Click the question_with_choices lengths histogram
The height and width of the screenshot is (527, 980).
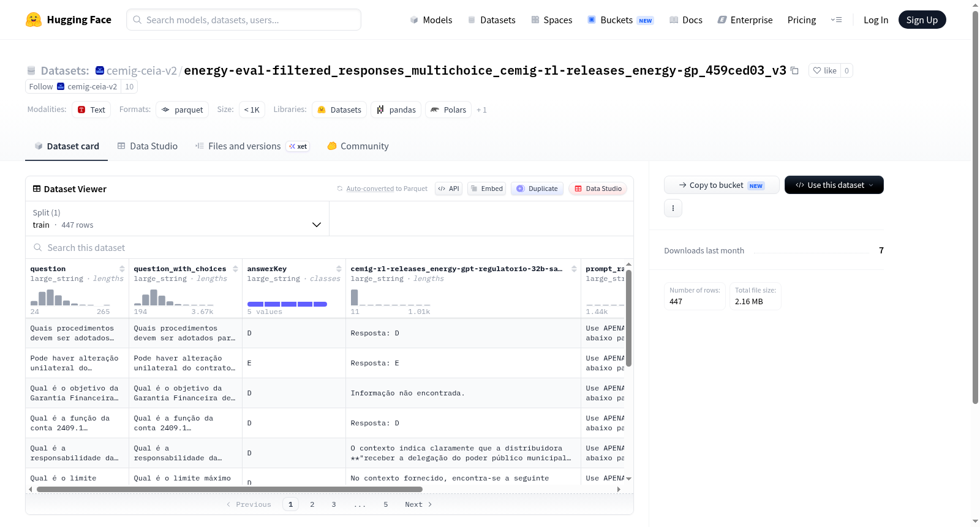pyautogui.click(x=173, y=297)
